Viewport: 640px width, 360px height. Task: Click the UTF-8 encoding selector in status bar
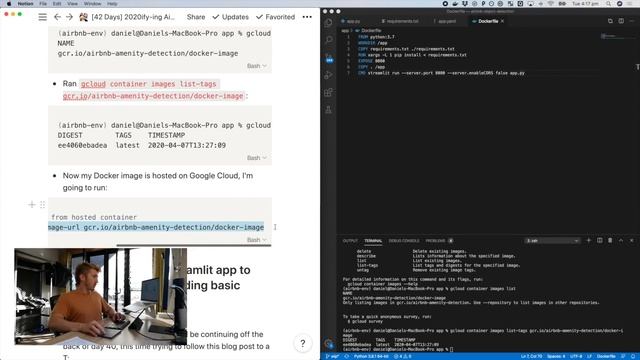[x=576, y=356]
